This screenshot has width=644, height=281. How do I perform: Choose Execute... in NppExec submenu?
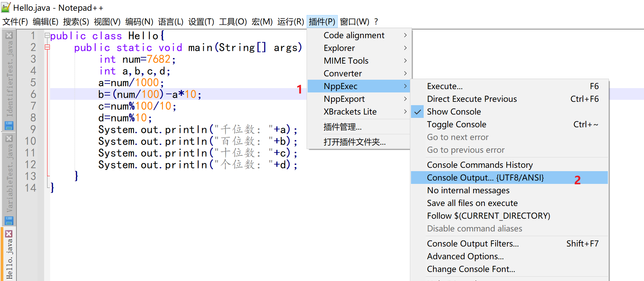coord(509,86)
